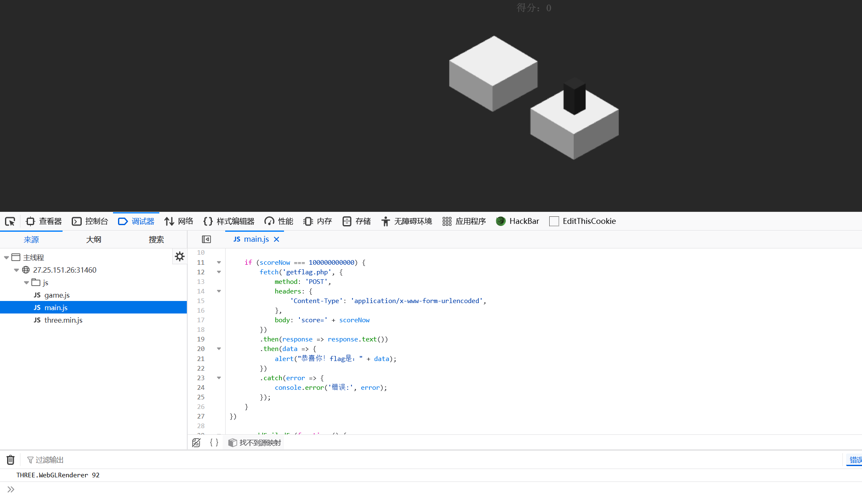
Task: Open the Storage (存储) panel
Action: 357,221
